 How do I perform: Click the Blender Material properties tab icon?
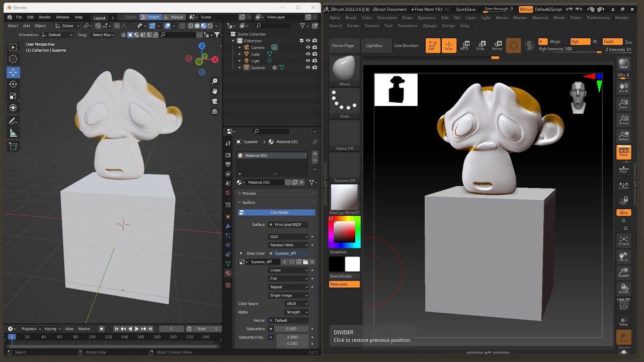tap(228, 274)
